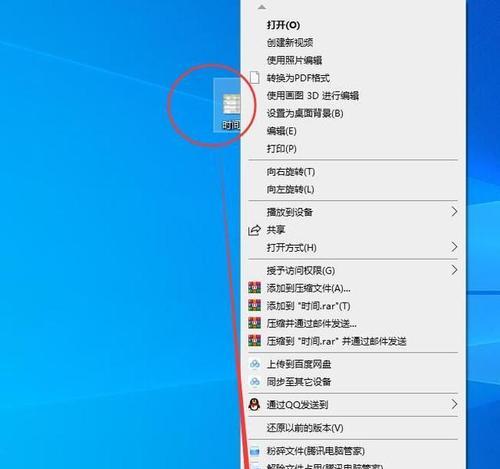The width and height of the screenshot is (500, 469).
Task: Click the Baidu cloud icon beside 上传到百度网盘
Action: [x=255, y=364]
